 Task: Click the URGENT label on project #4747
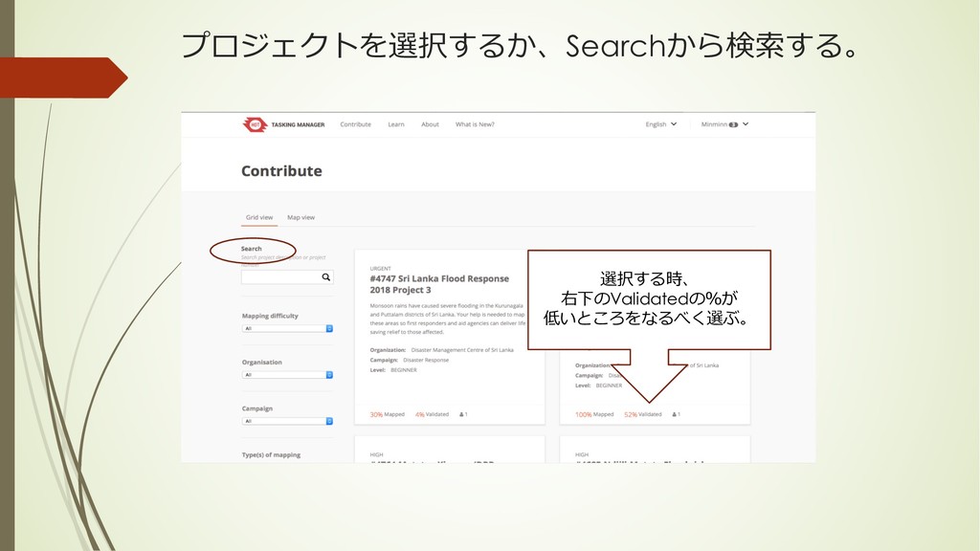tap(380, 269)
